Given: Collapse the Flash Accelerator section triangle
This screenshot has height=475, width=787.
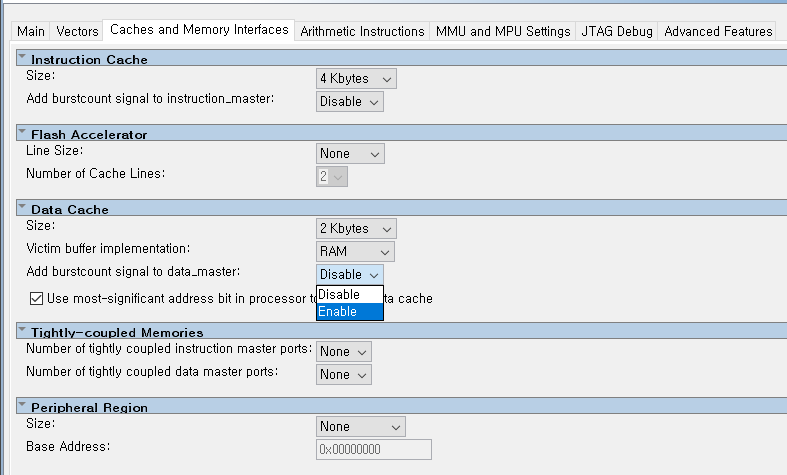Looking at the screenshot, I should tap(22, 132).
